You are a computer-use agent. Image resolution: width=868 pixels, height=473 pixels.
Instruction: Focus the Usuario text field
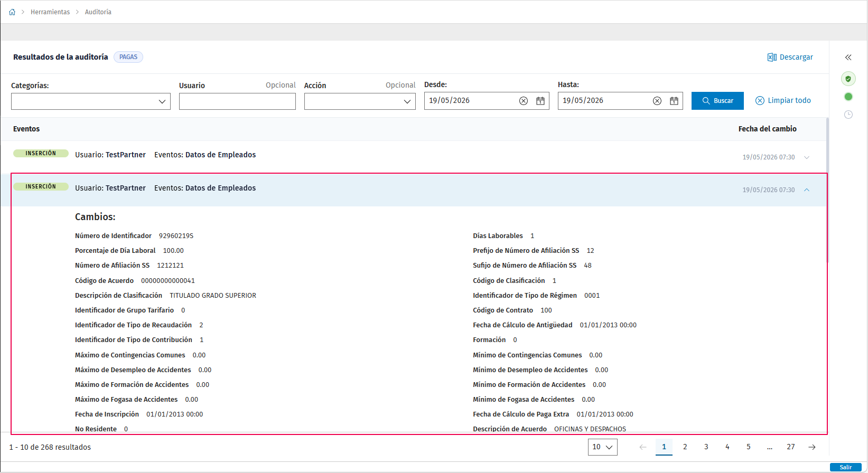pyautogui.click(x=237, y=101)
